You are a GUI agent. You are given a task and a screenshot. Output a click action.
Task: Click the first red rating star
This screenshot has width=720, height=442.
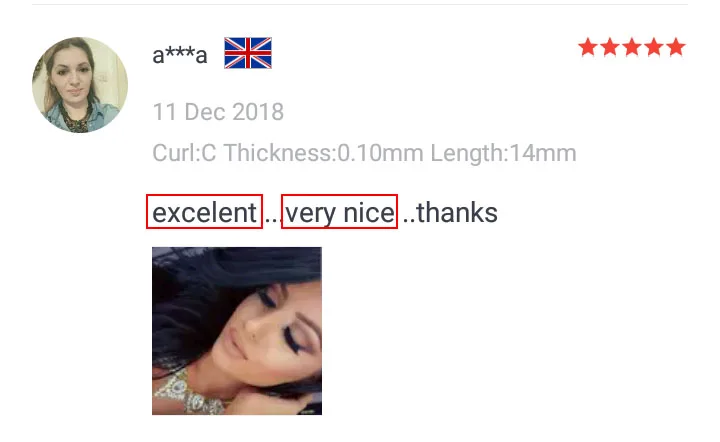(x=588, y=47)
